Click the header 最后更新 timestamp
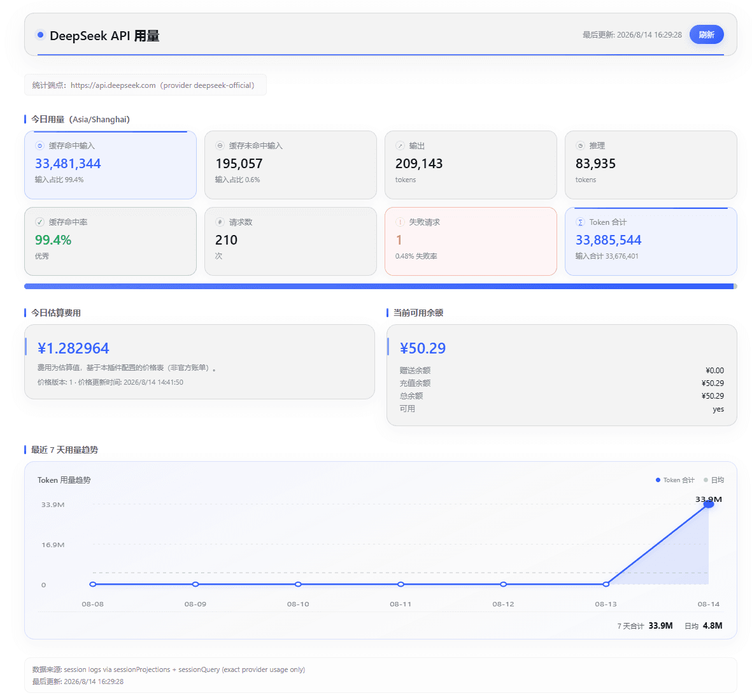The height and width of the screenshot is (700, 752). click(x=632, y=34)
